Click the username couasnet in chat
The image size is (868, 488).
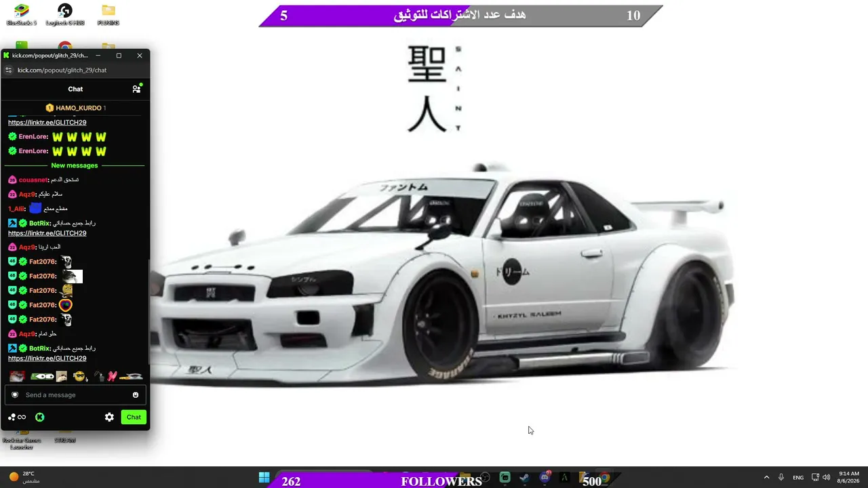33,180
